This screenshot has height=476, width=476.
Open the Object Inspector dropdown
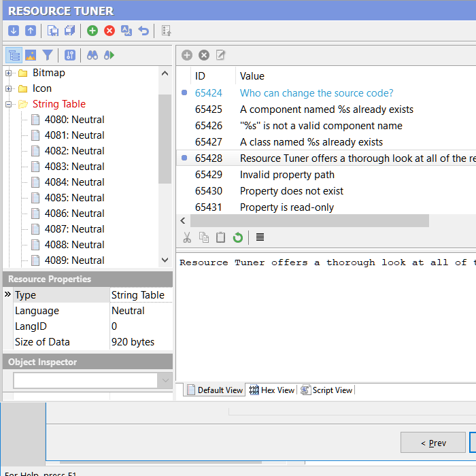click(x=165, y=380)
